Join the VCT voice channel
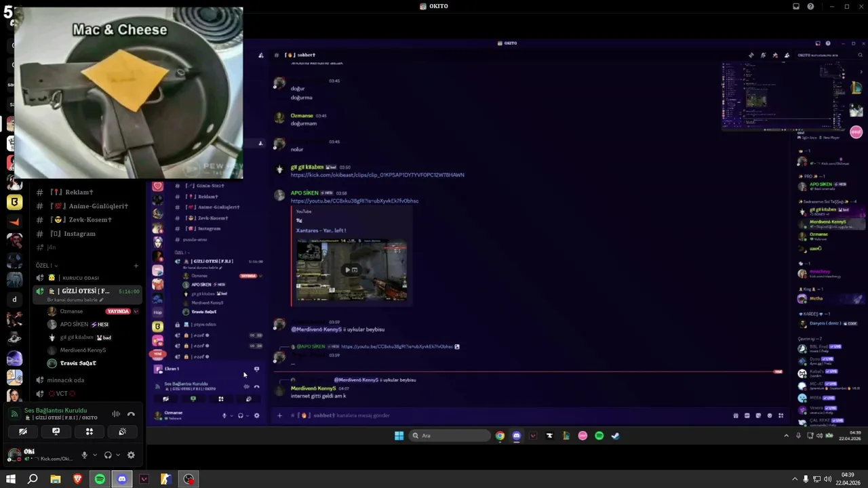The image size is (868, 488). [87, 394]
